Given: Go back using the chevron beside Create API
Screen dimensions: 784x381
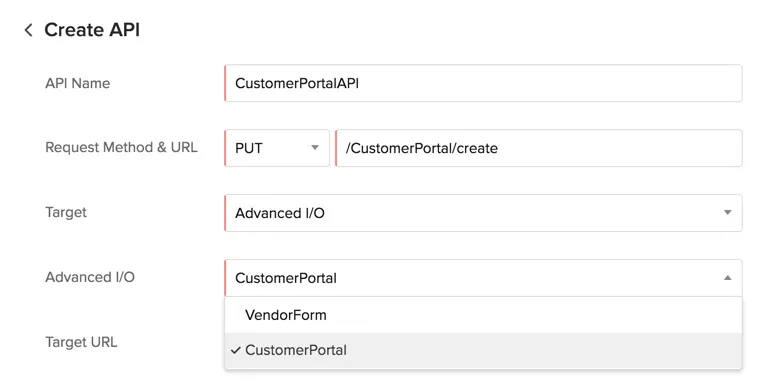Looking at the screenshot, I should pos(28,30).
